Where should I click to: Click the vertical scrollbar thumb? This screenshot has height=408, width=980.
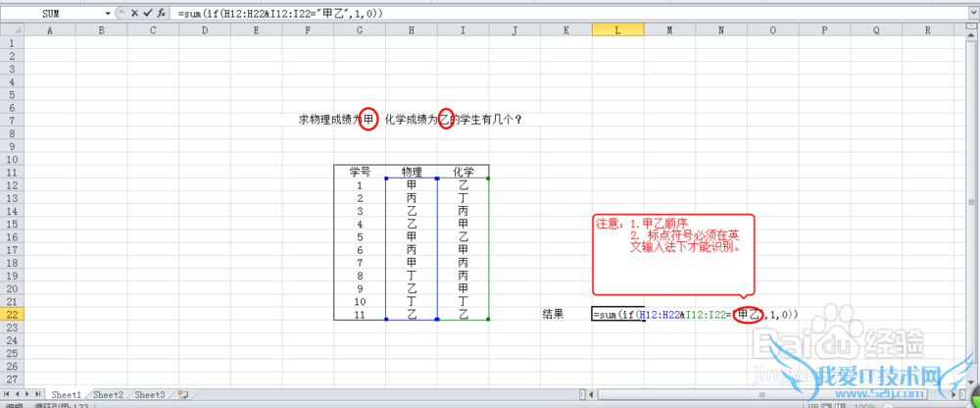970,201
